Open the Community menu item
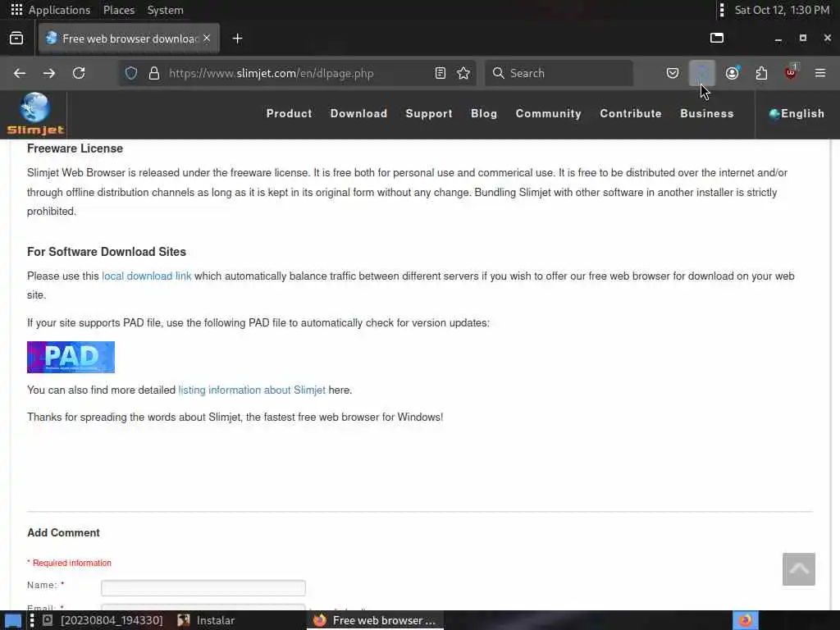The width and height of the screenshot is (840, 630). [548, 113]
